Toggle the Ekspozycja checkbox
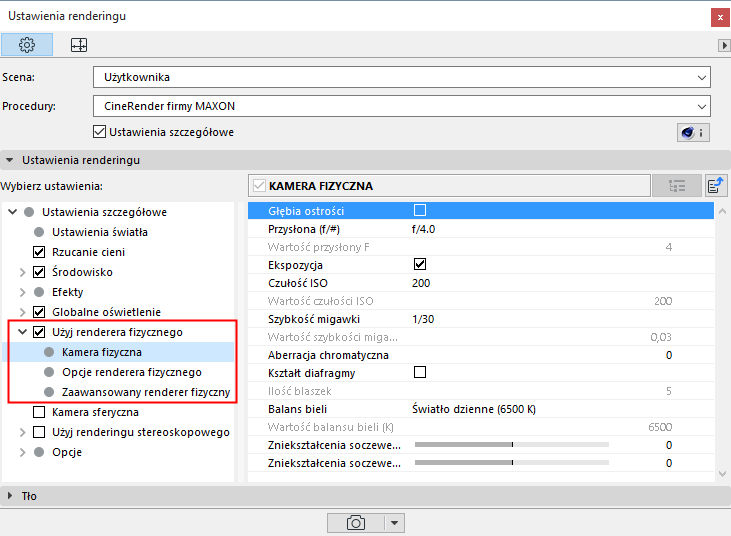Image resolution: width=731 pixels, height=536 pixels. tap(420, 264)
